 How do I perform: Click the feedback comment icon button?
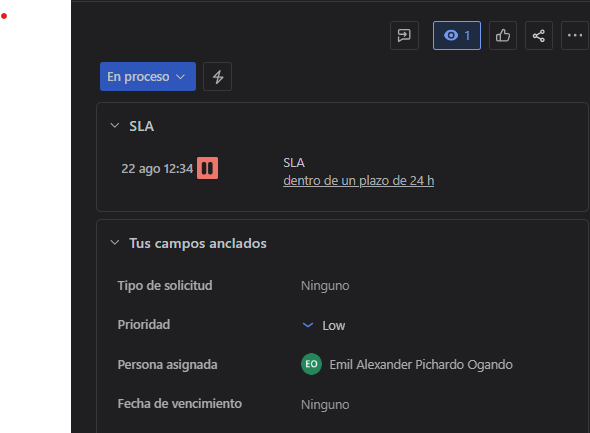click(x=404, y=35)
